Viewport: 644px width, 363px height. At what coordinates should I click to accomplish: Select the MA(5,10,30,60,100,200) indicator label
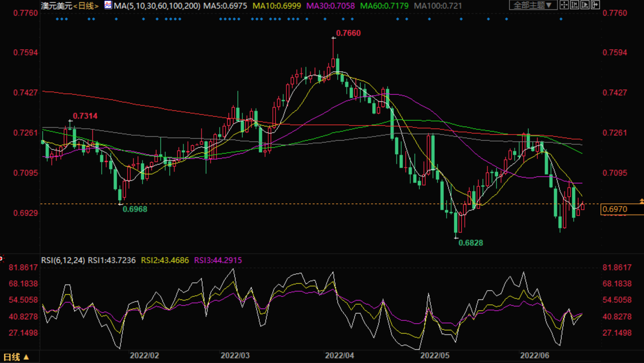[157, 6]
